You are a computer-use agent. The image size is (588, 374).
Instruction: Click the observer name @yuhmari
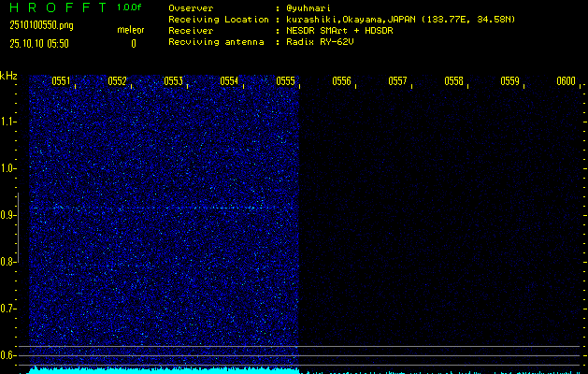pyautogui.click(x=308, y=8)
